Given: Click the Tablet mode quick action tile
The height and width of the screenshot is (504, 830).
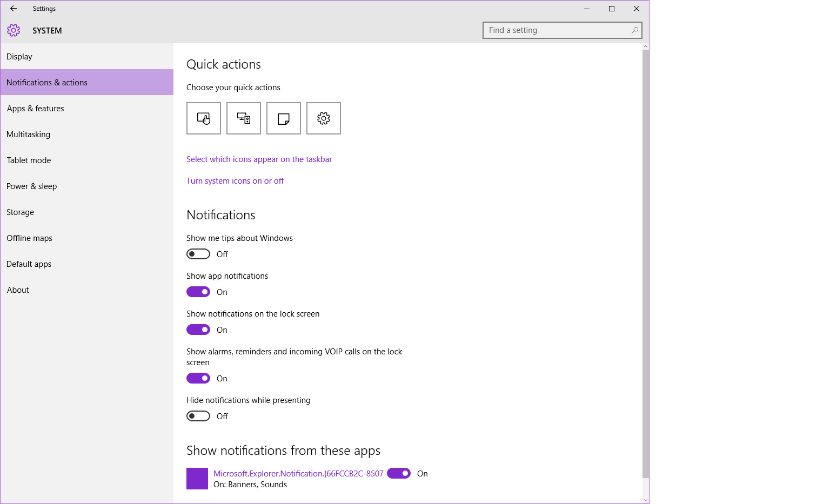Looking at the screenshot, I should tap(204, 118).
